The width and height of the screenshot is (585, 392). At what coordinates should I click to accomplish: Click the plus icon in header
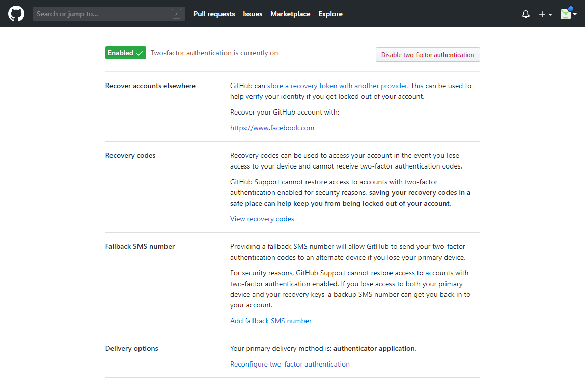tap(542, 14)
